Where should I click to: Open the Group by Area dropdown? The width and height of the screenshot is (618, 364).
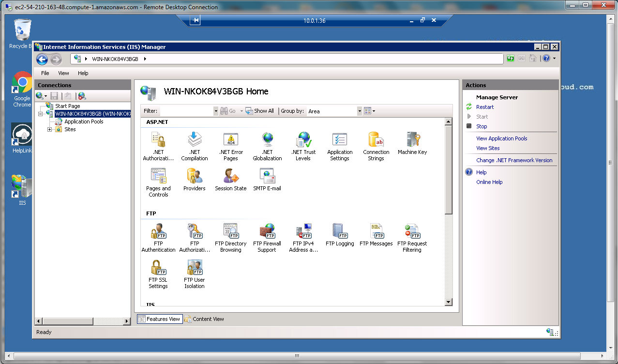click(x=359, y=111)
